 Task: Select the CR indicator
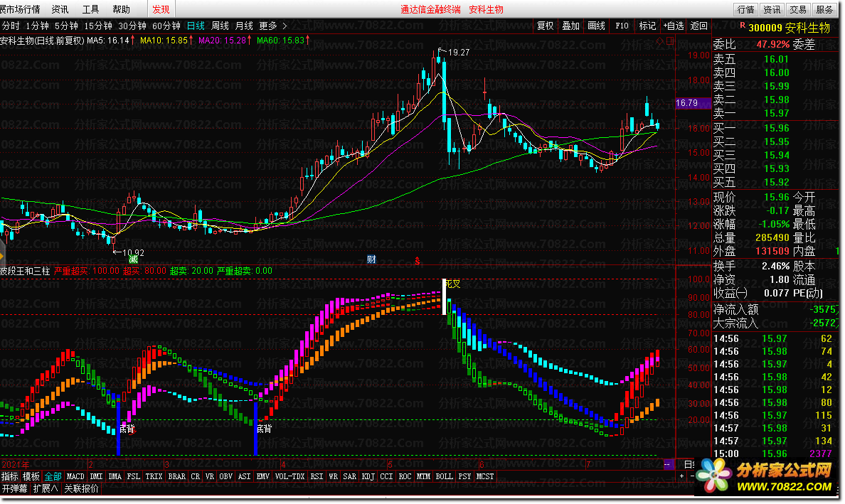click(x=195, y=476)
